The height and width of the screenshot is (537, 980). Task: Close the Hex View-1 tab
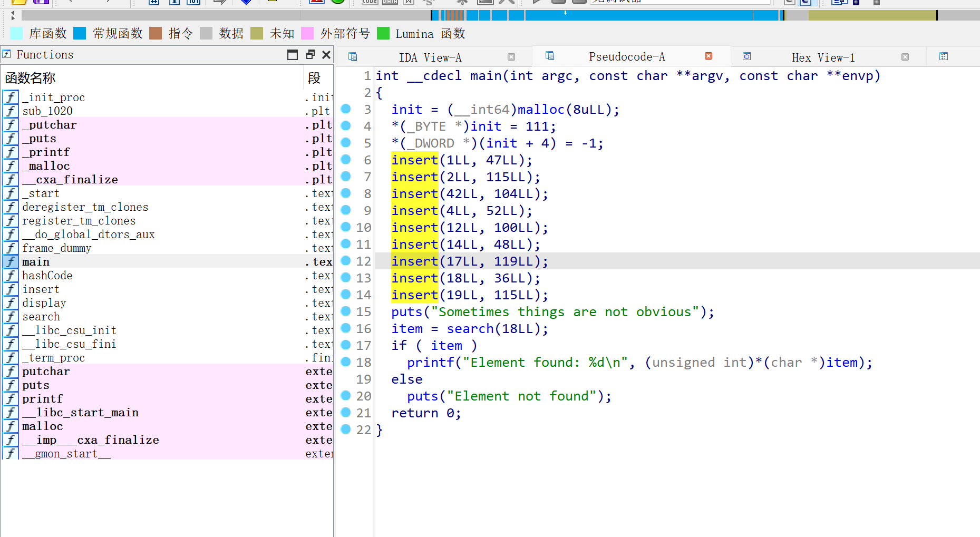(x=905, y=57)
